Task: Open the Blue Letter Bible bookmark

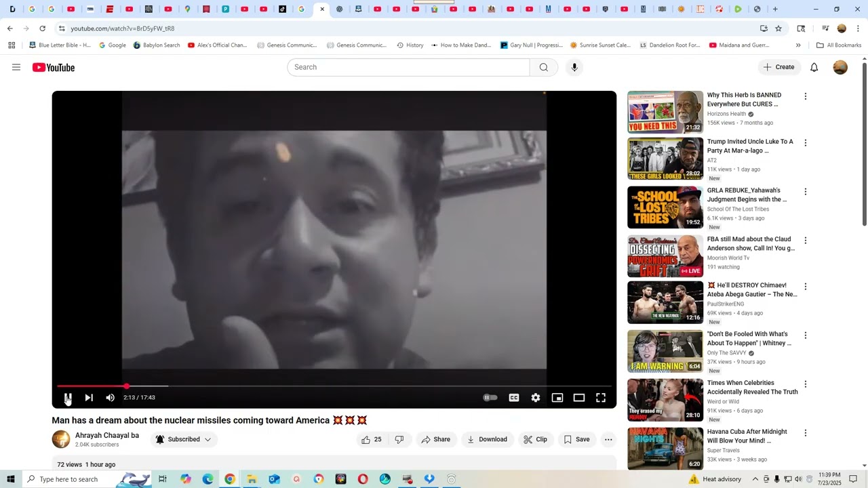Action: 60,45
